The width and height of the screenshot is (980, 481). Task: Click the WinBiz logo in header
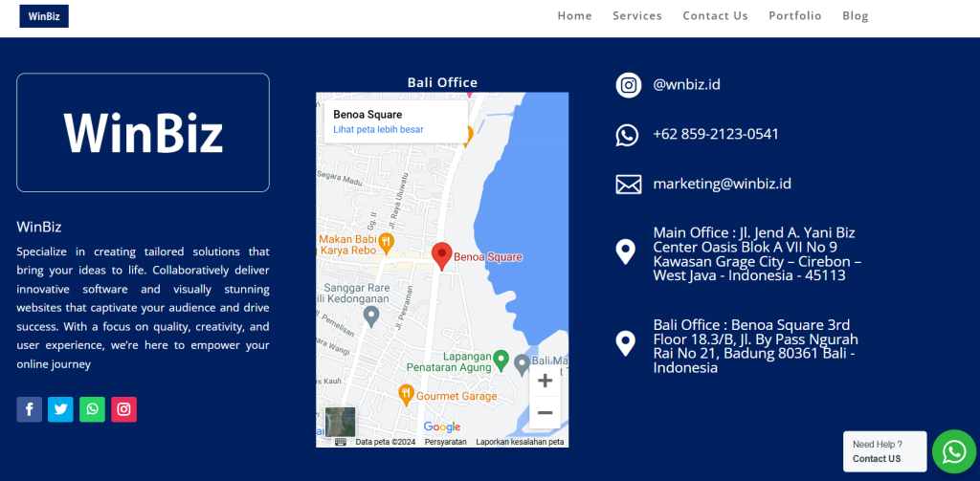click(44, 16)
